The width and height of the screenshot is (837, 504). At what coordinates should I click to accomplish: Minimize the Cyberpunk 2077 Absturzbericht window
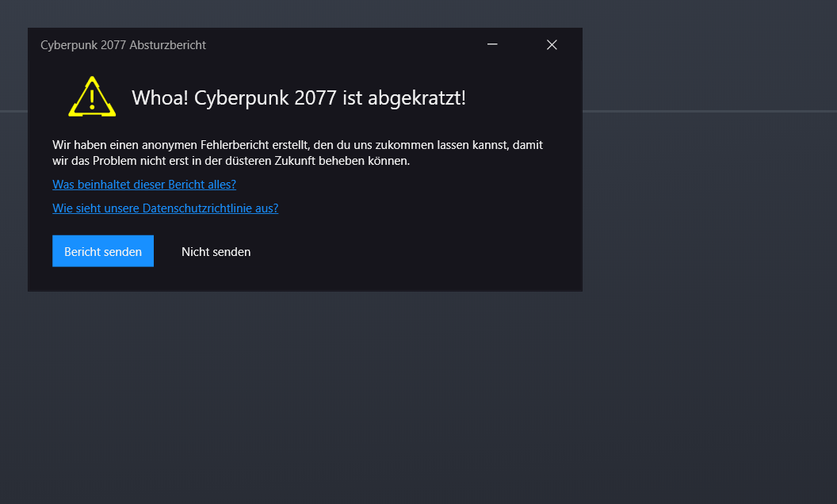(x=492, y=45)
